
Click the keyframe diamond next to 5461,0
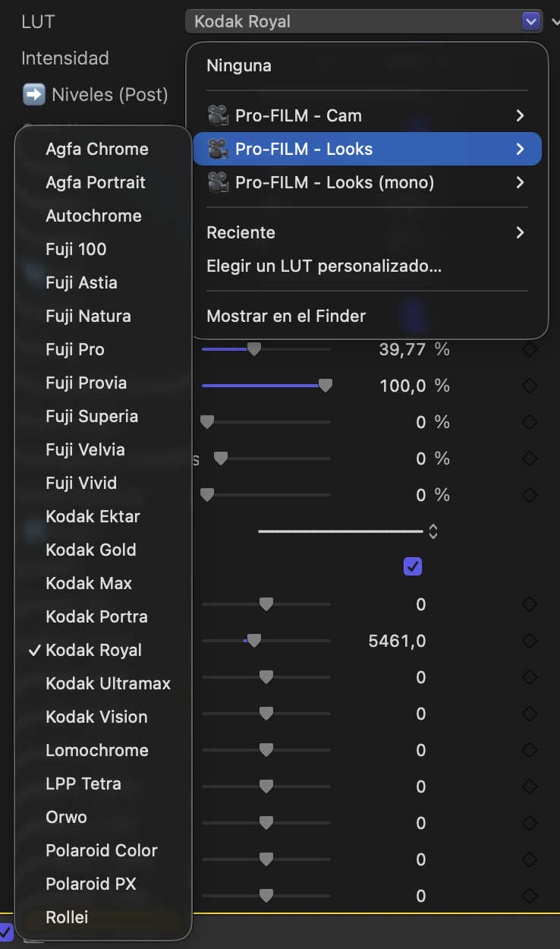coord(529,641)
